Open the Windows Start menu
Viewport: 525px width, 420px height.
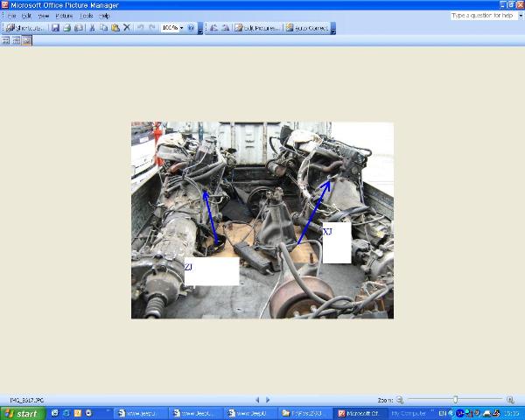23,414
